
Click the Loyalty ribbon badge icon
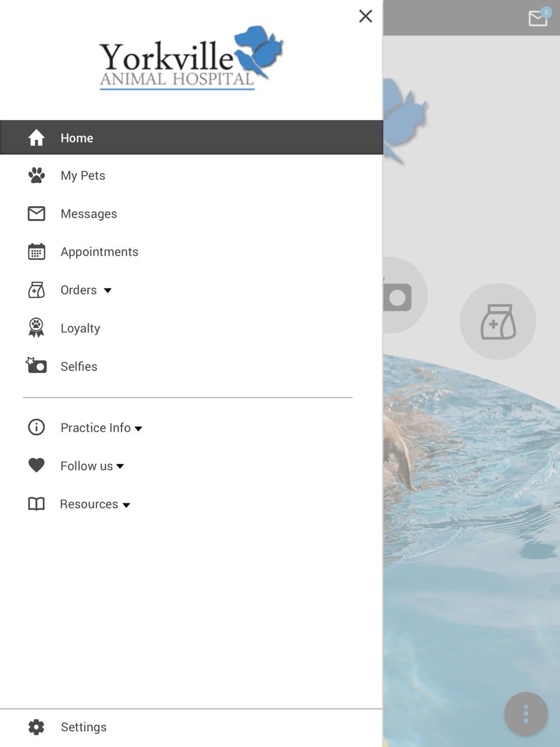coord(36,328)
